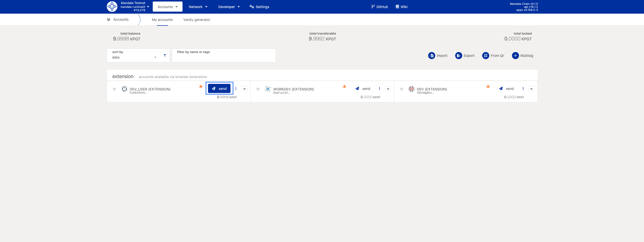Click the DEV_USER (EXTENSION) account name
This screenshot has height=242, width=644.
(x=150, y=89)
